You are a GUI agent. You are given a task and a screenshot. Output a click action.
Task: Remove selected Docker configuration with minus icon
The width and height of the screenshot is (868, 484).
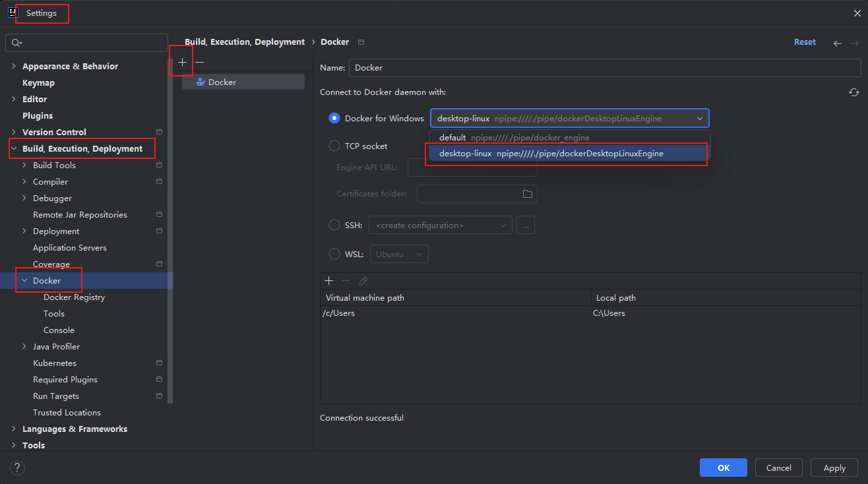200,62
